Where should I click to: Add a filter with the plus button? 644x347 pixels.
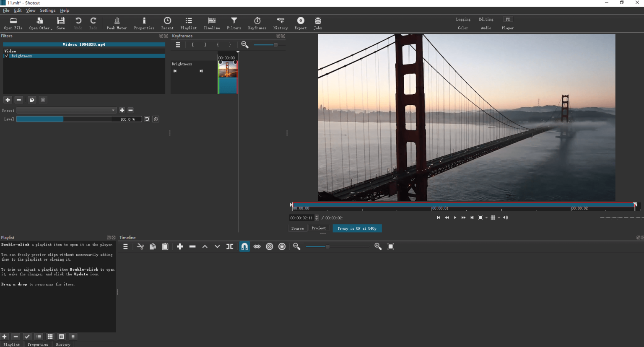(x=8, y=100)
